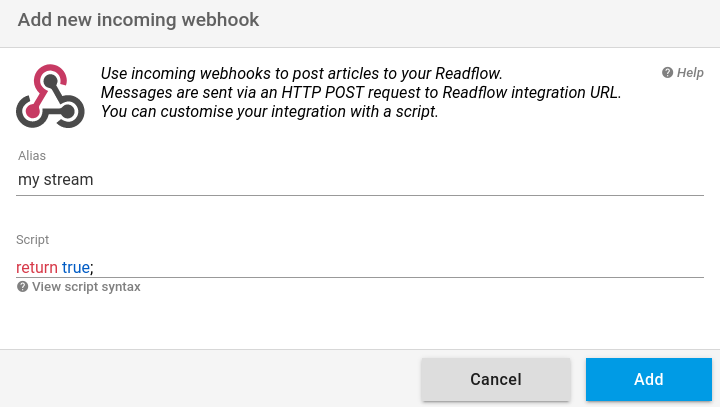
Task: Place cursor on the word my in Alias
Action: [x=28, y=181]
